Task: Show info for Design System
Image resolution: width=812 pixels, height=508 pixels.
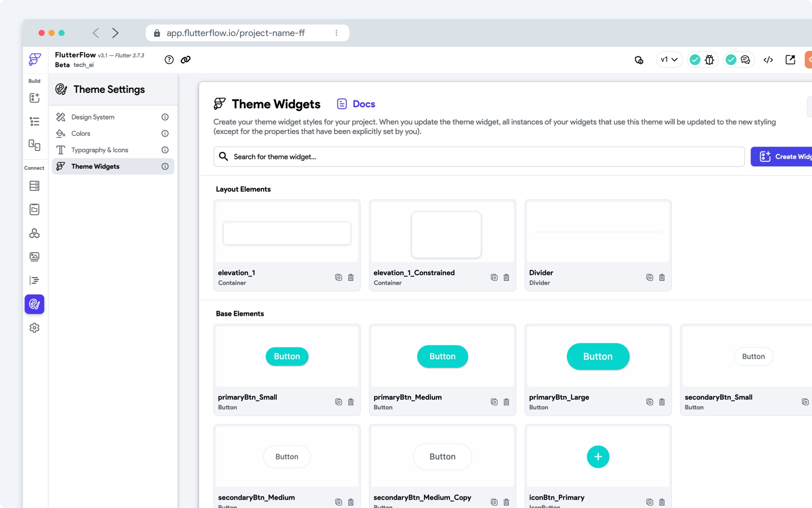Action: (165, 117)
